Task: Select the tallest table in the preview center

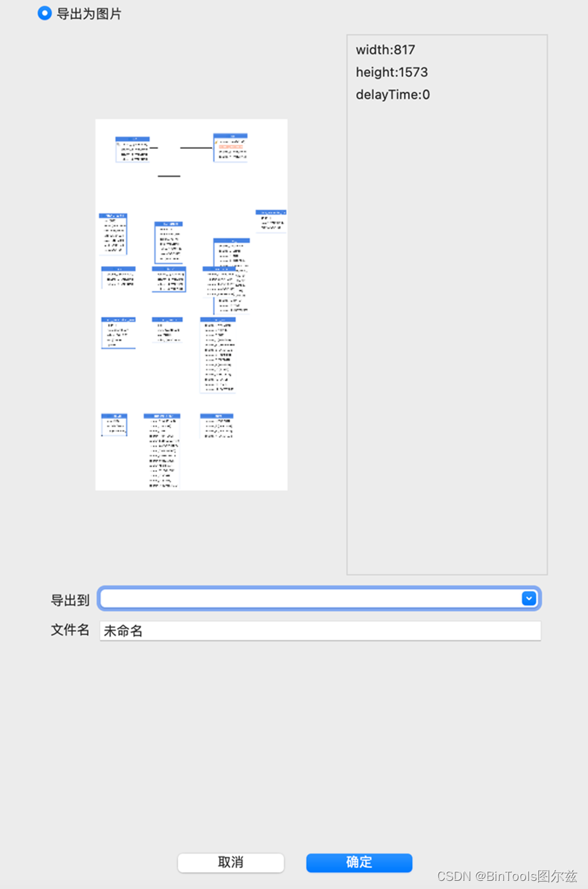Action: click(218, 354)
